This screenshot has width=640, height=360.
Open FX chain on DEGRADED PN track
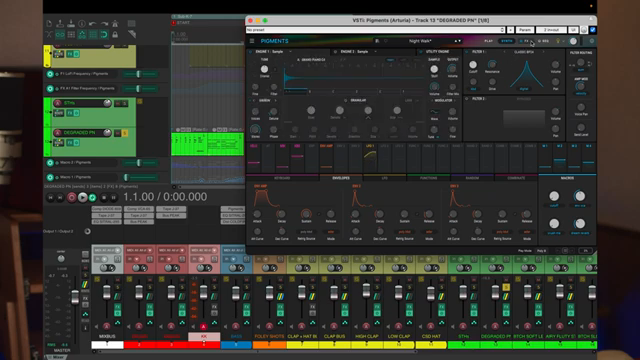(70, 142)
